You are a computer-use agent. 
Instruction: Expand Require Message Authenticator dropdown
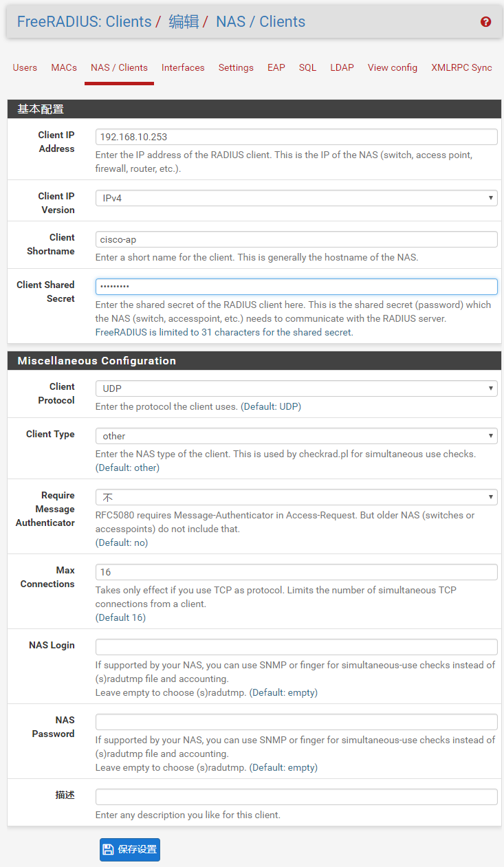(296, 497)
